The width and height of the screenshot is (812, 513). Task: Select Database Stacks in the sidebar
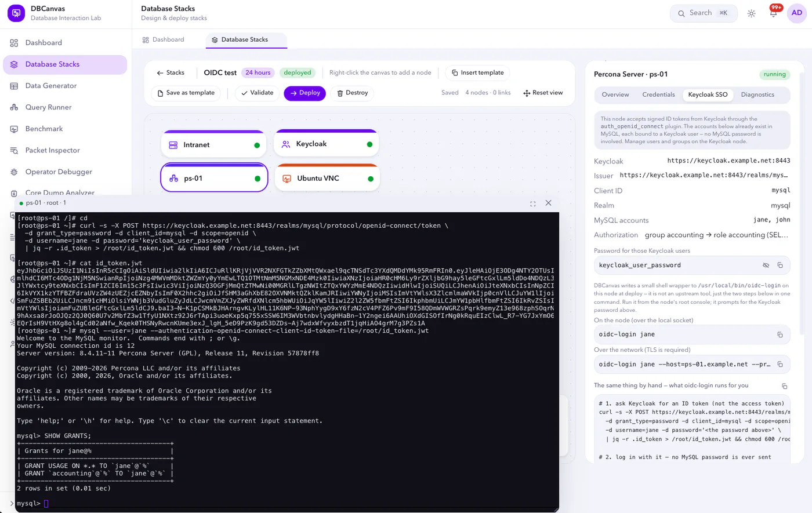65,64
